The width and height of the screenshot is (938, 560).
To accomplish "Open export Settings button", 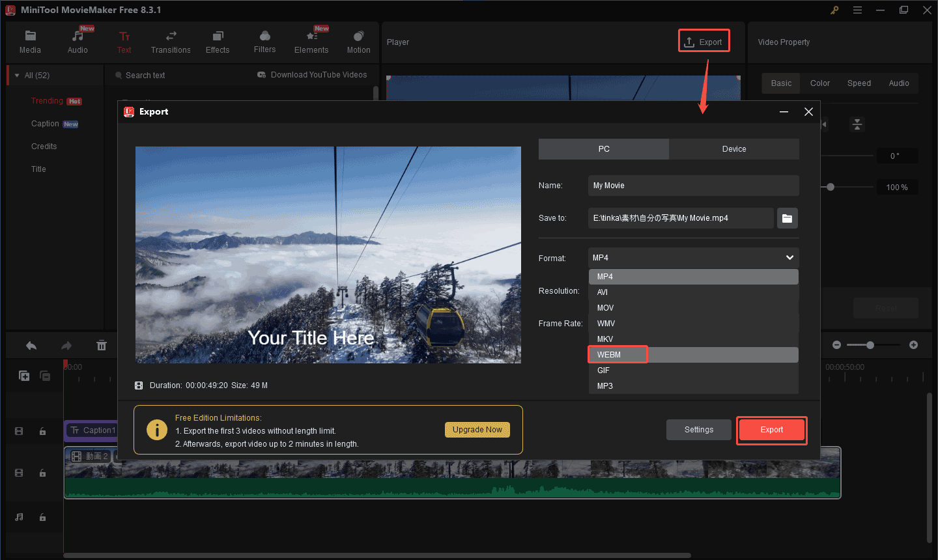I will coord(698,430).
